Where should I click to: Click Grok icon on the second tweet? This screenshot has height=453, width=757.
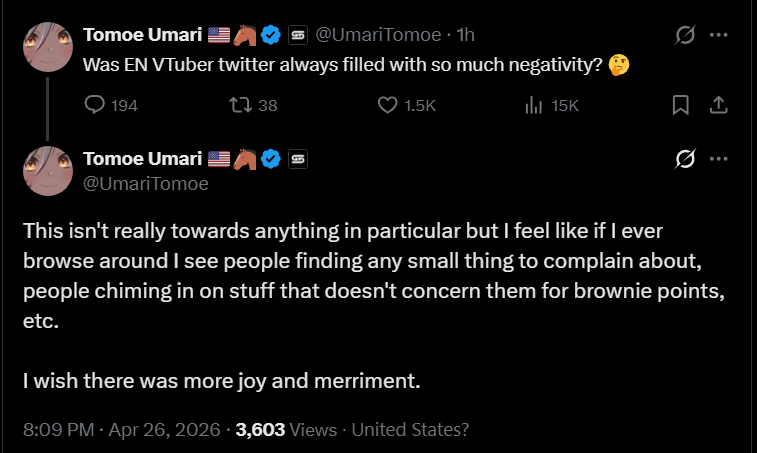685,158
